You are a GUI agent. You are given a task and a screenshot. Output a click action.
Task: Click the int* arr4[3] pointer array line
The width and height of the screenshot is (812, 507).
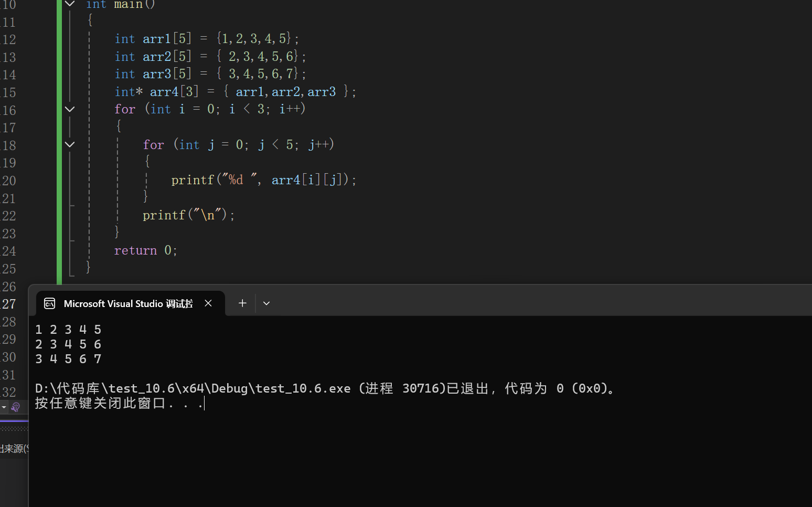click(236, 92)
